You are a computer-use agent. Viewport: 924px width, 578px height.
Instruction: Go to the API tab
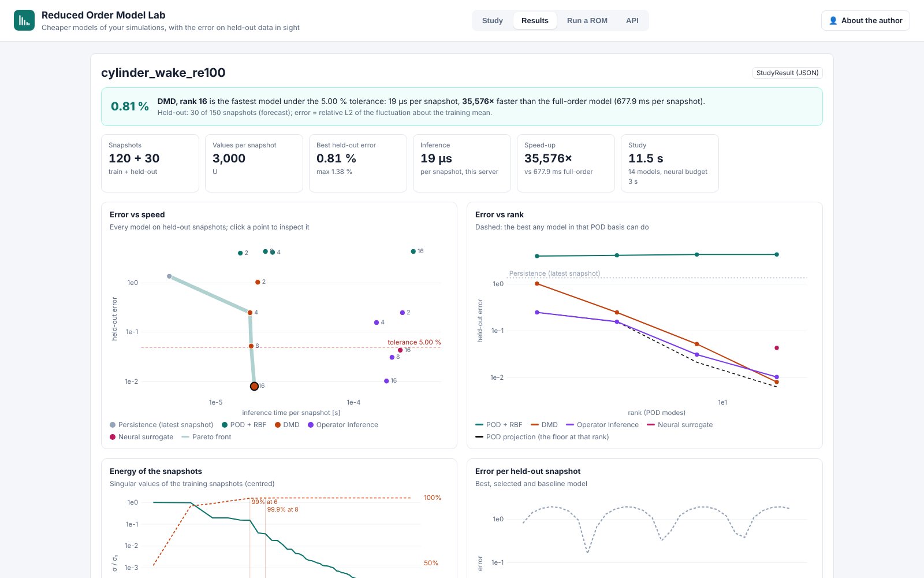pyautogui.click(x=632, y=20)
